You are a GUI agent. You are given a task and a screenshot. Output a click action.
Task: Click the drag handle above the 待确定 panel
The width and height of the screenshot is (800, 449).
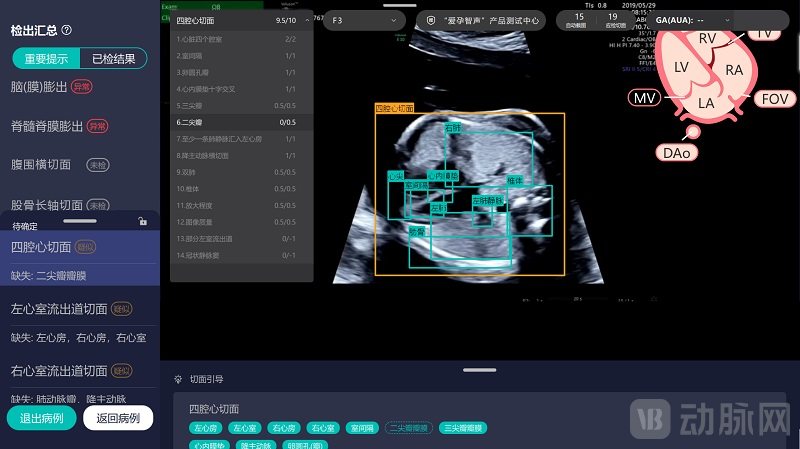tap(79, 220)
